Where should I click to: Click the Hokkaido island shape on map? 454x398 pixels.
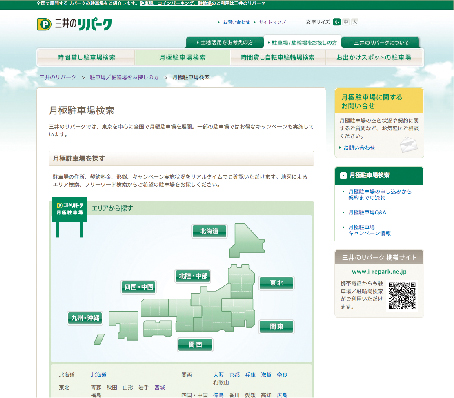click(x=246, y=241)
